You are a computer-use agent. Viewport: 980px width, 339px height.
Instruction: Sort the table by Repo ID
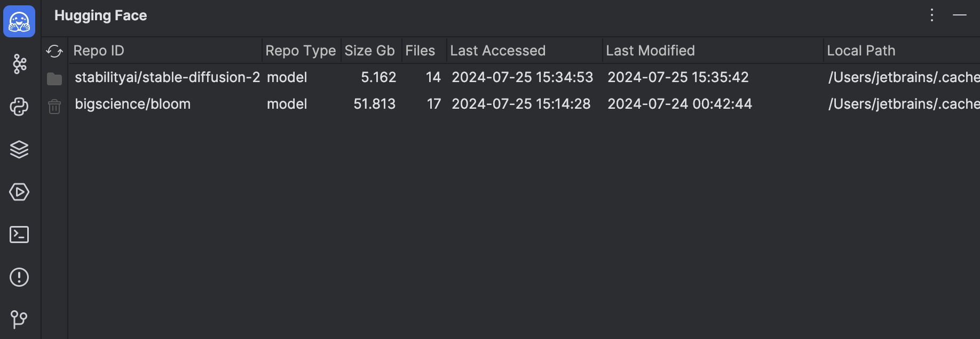pyautogui.click(x=99, y=50)
